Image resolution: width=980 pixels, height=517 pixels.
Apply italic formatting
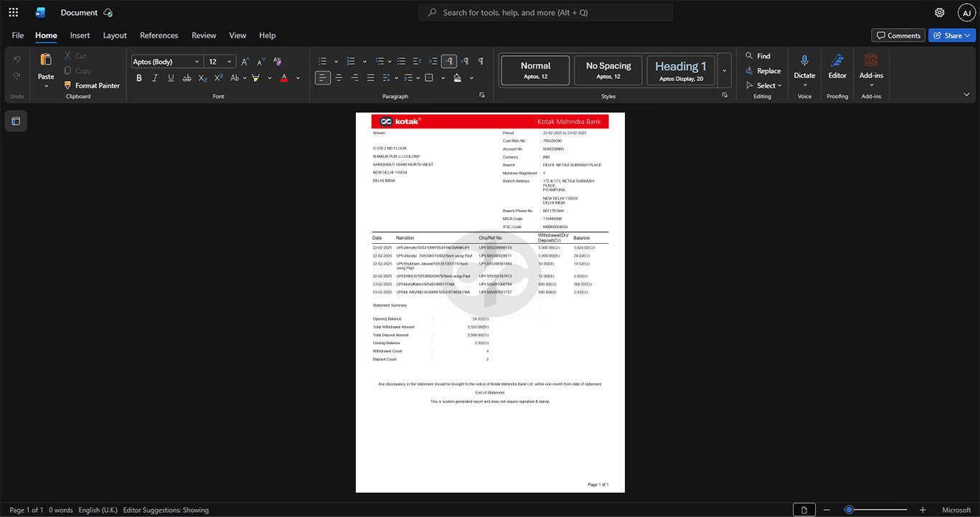click(x=155, y=78)
